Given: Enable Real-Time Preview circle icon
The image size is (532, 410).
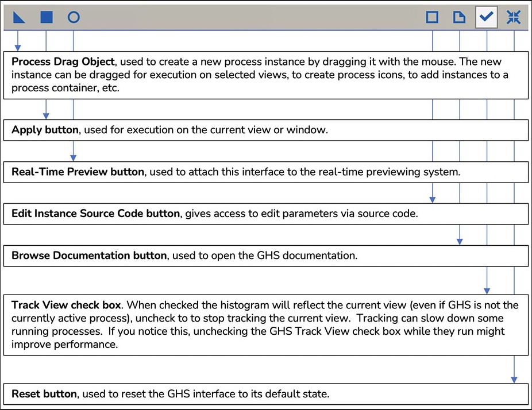Looking at the screenshot, I should click(74, 17).
